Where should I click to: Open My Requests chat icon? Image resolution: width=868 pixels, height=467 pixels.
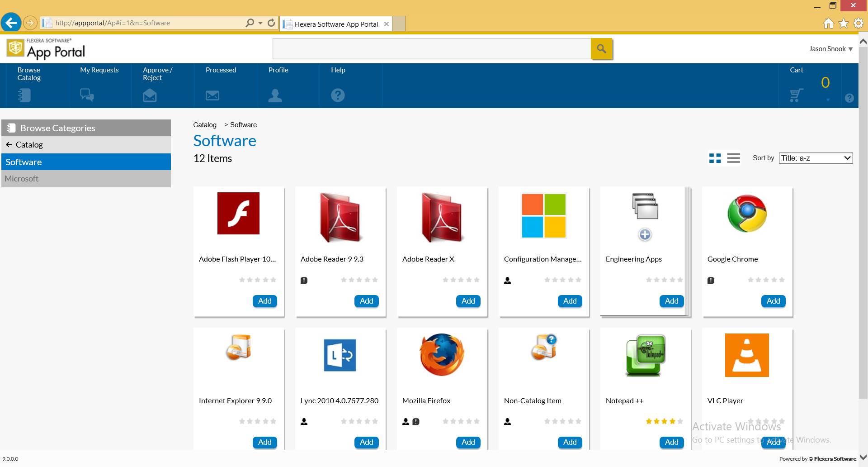pos(87,95)
